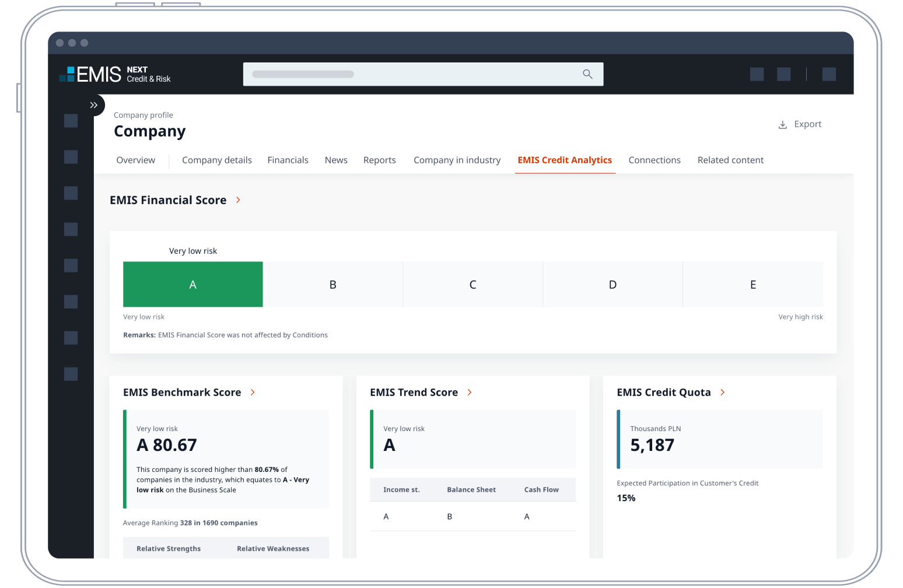The height and width of the screenshot is (588, 903).
Task: Click the download icon beside Export
Action: (x=783, y=125)
